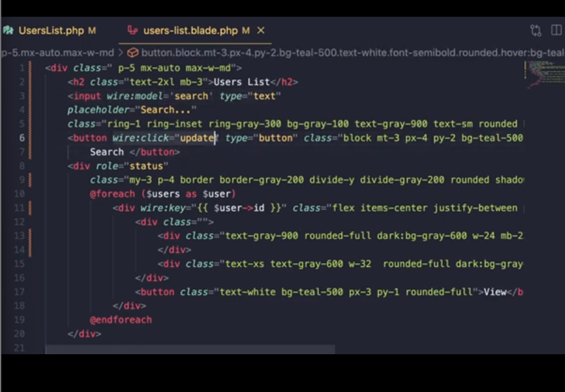Click the text "Users List" on line 2
Screen dimensions: 565x392
[242, 82]
